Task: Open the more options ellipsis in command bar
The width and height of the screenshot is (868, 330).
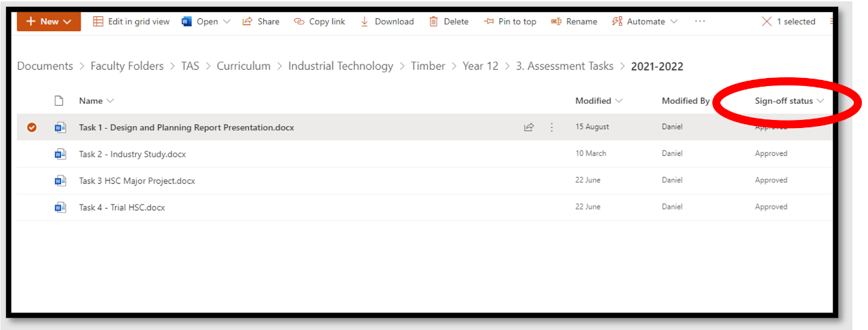Action: point(700,22)
